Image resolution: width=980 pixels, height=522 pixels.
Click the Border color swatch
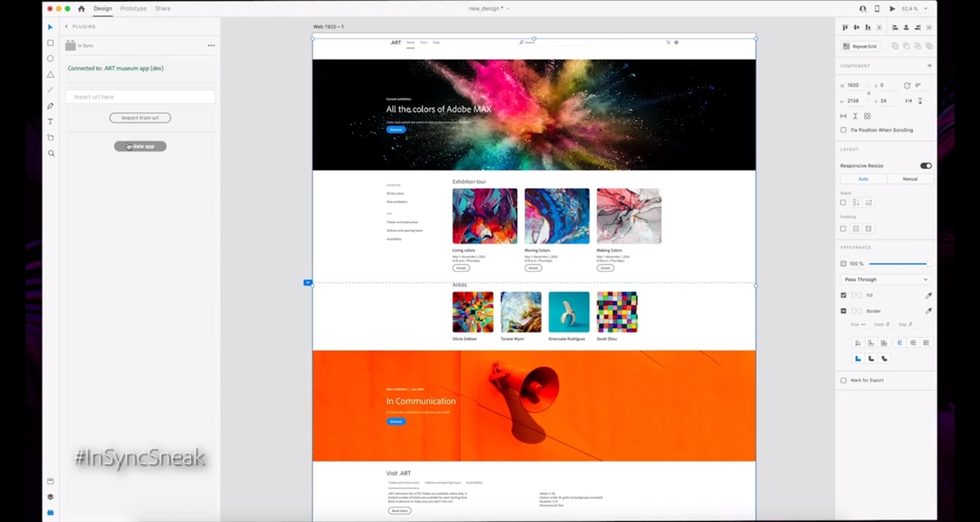856,310
